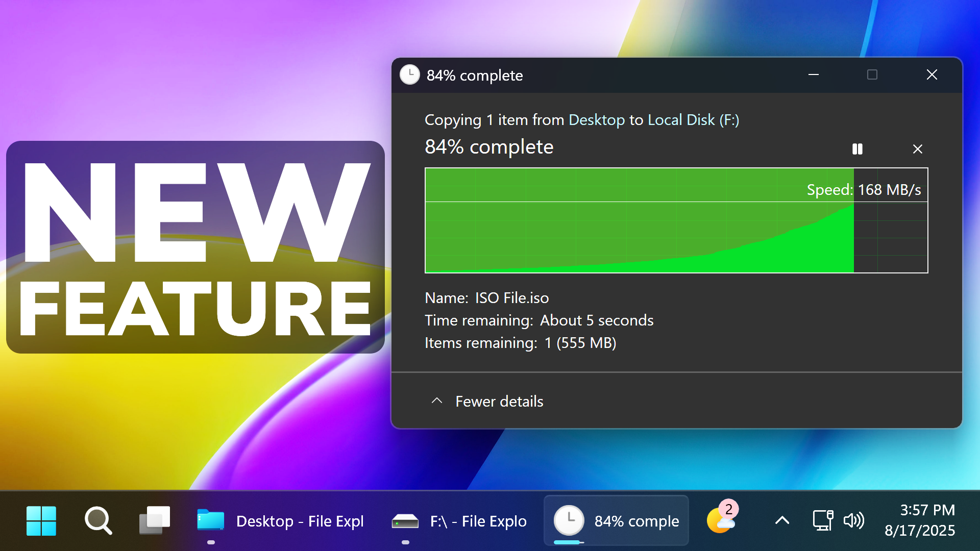Pause the ISO File.iso copy
Viewport: 980px width, 551px height.
point(857,149)
